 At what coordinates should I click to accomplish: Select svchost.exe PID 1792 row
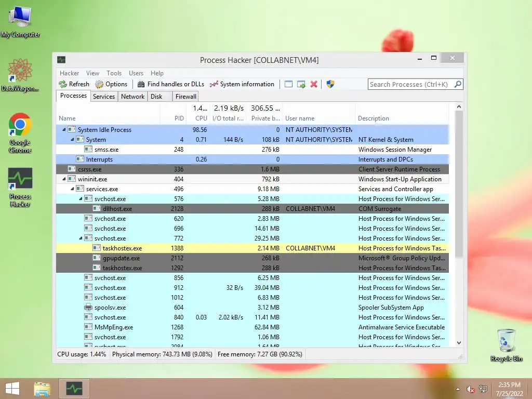(252, 337)
